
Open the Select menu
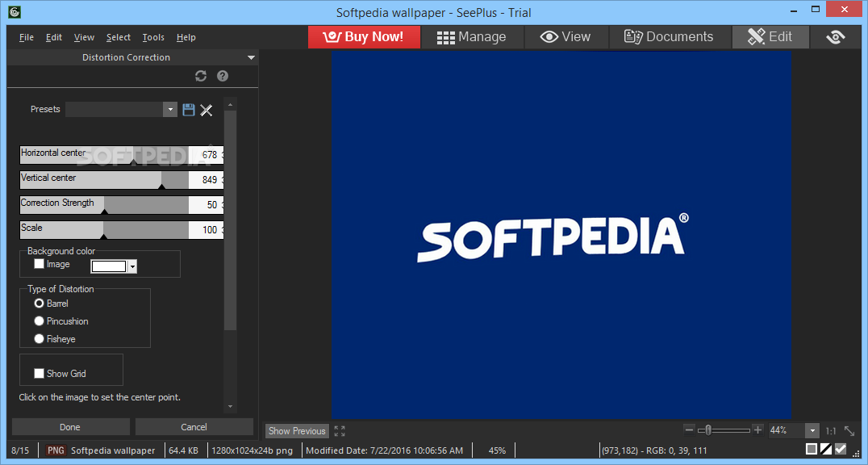pos(119,37)
